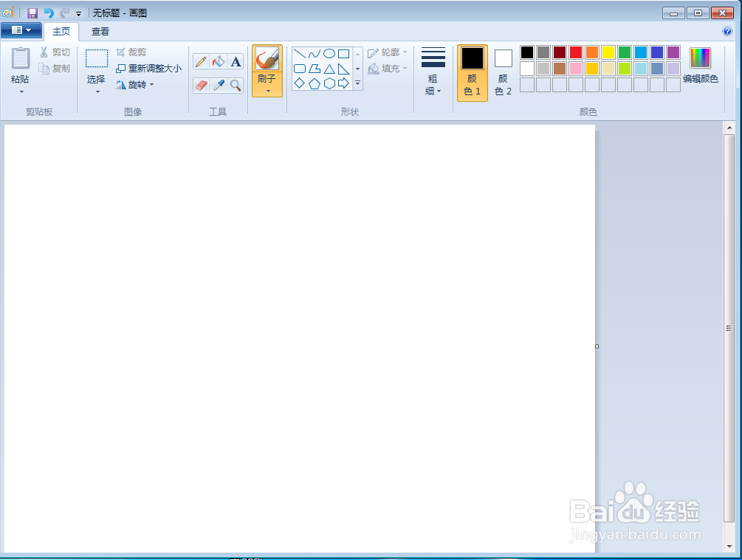Choose the Pentagon shape
742x560 pixels.
(315, 83)
